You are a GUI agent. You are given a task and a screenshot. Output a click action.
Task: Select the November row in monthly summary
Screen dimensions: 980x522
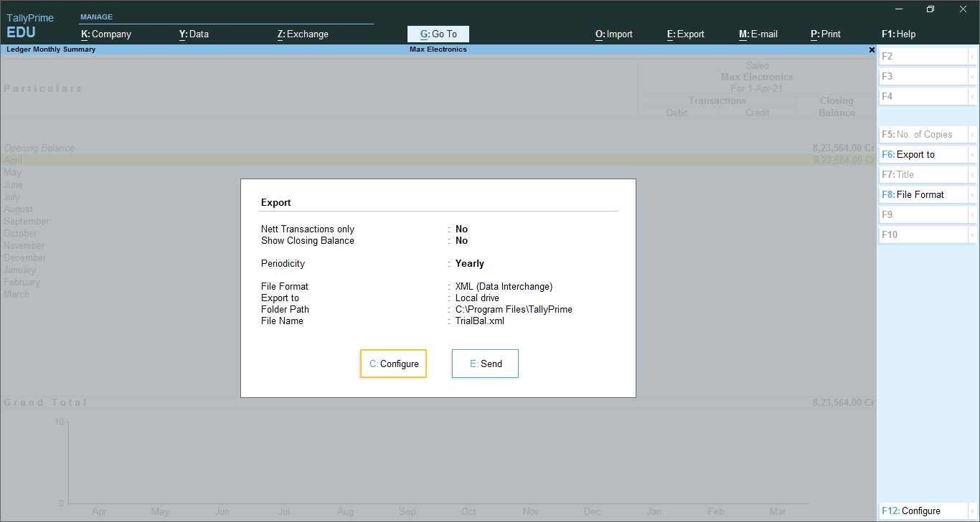[x=438, y=246]
